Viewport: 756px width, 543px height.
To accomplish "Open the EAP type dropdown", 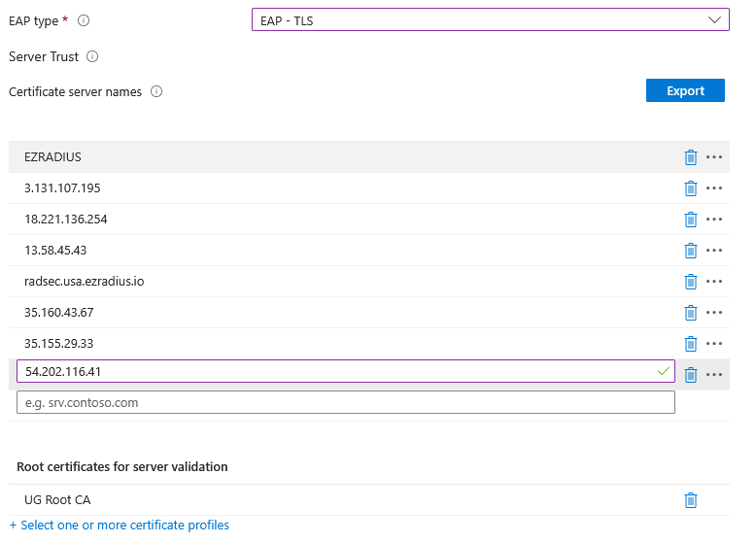I will 491,19.
